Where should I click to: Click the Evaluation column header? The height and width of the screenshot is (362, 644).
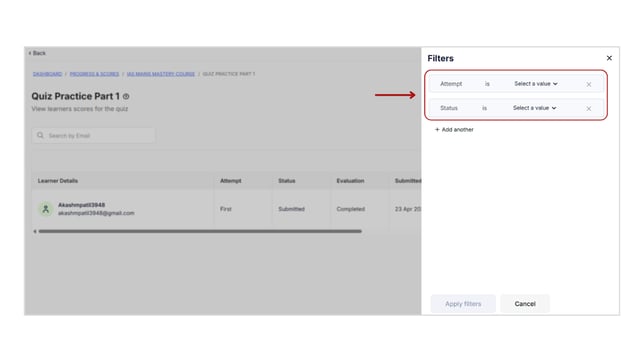350,181
